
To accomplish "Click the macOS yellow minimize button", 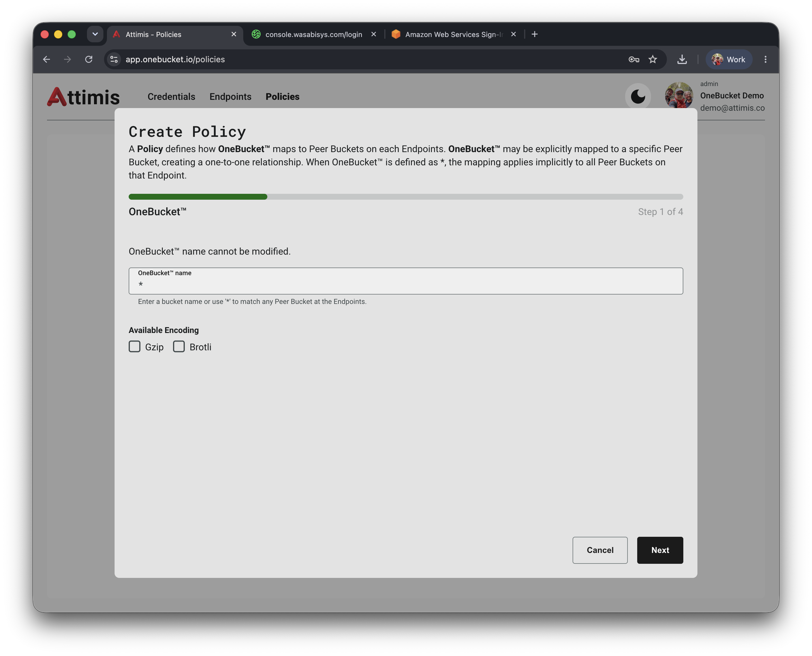I will (58, 34).
